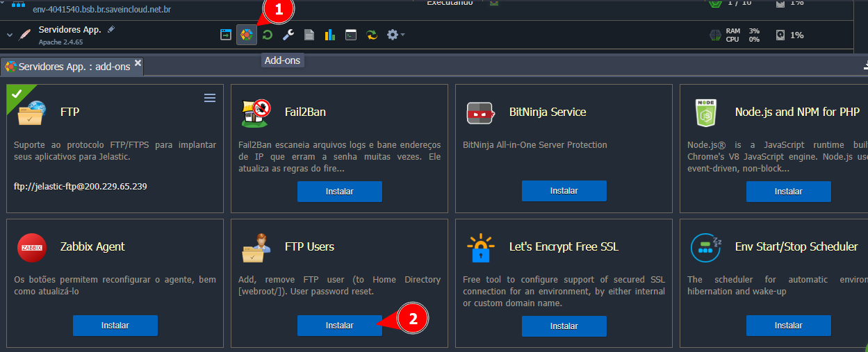Close the Servidores App. add-ons tab
868x352 pixels.
[138, 63]
